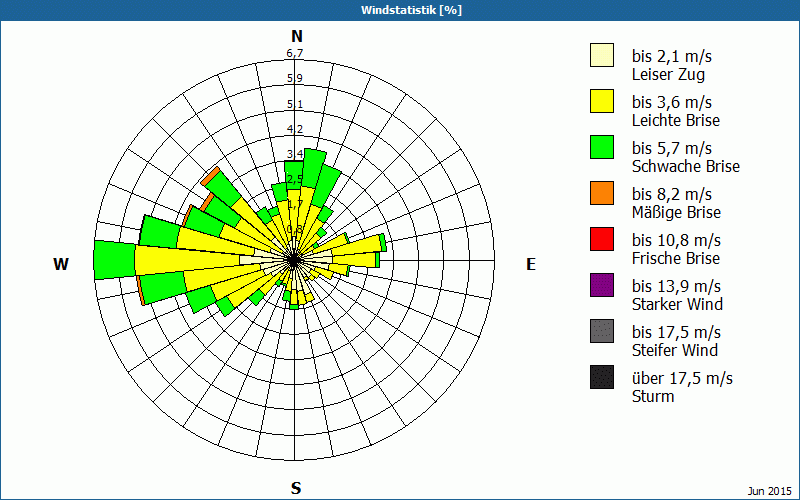Click the '5,9' ring scale value
Viewport: 800px width, 500px height.
point(295,78)
